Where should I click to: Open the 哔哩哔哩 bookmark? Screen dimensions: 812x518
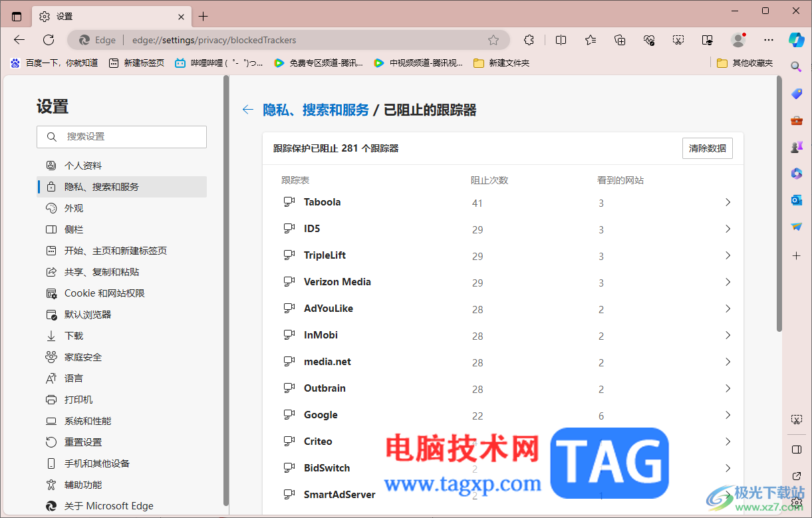219,63
